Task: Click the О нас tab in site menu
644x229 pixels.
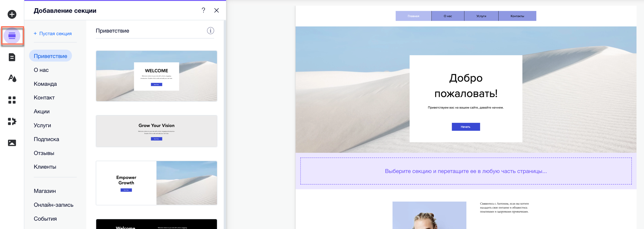Action: pos(448,16)
